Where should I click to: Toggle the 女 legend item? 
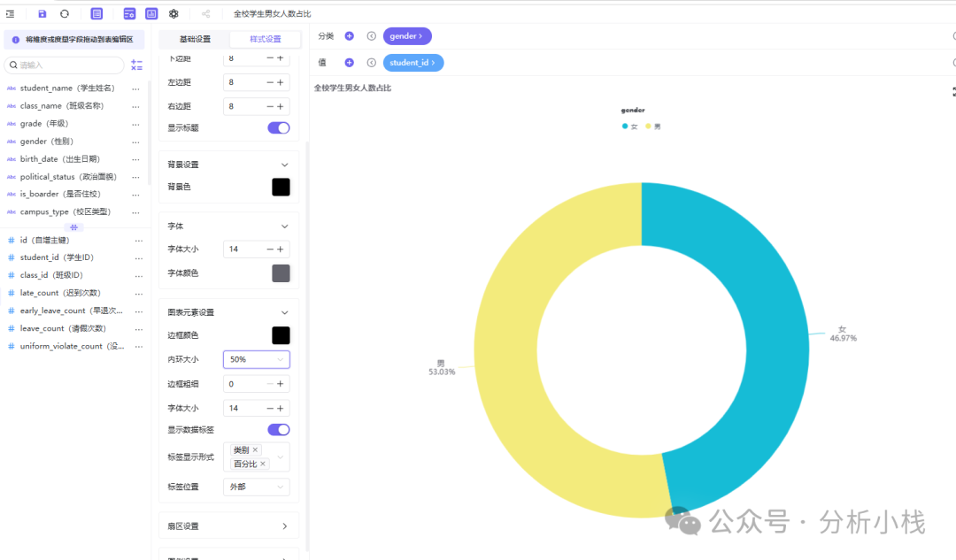(630, 127)
